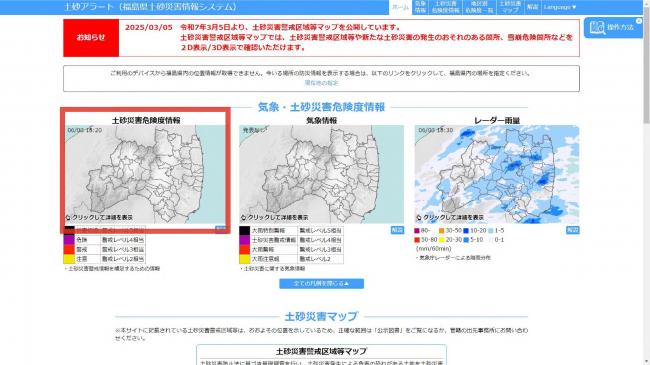Click 解説 button under 気象情報 map
The width and height of the screenshot is (650, 365).
[x=397, y=230]
